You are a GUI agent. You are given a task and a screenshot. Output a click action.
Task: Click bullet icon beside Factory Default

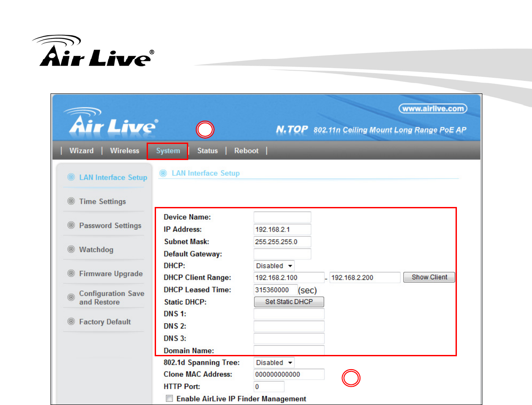(x=71, y=321)
